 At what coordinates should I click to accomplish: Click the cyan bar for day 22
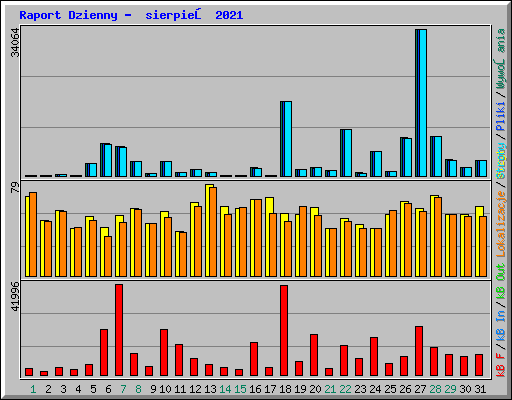[346, 153]
